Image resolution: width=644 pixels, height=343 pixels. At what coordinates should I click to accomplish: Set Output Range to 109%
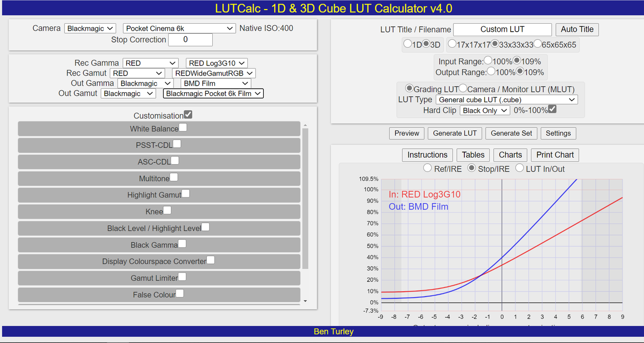pos(520,71)
